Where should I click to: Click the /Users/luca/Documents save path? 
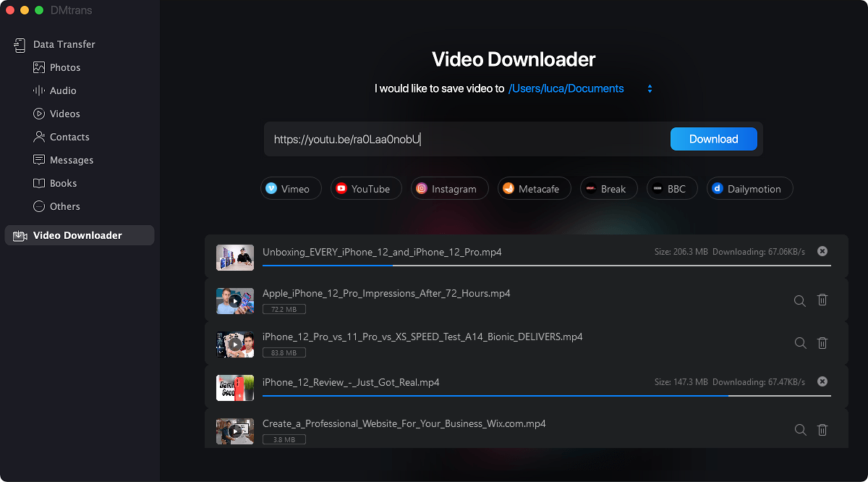pyautogui.click(x=566, y=88)
